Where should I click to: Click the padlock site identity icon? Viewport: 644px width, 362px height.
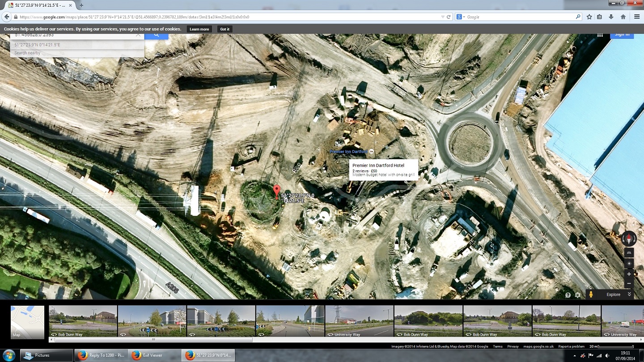(16, 17)
